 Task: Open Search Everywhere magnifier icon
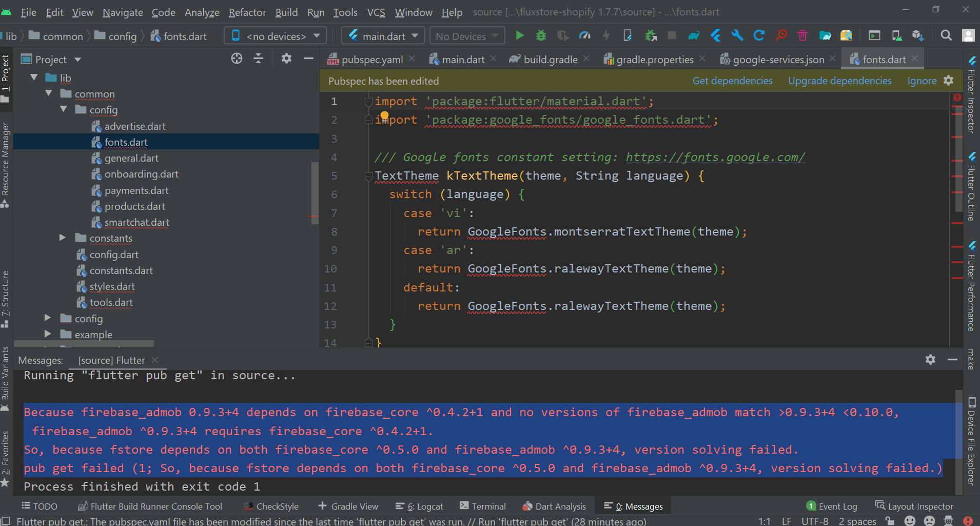[946, 35]
